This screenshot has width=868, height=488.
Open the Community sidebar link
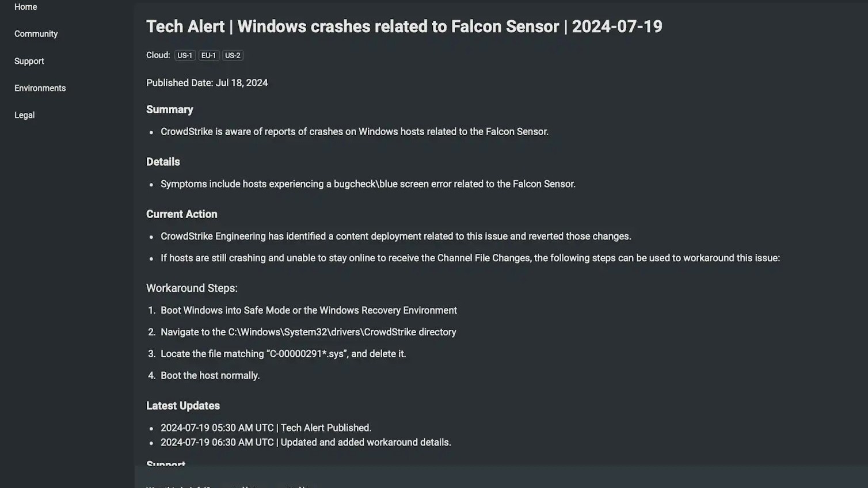[36, 34]
